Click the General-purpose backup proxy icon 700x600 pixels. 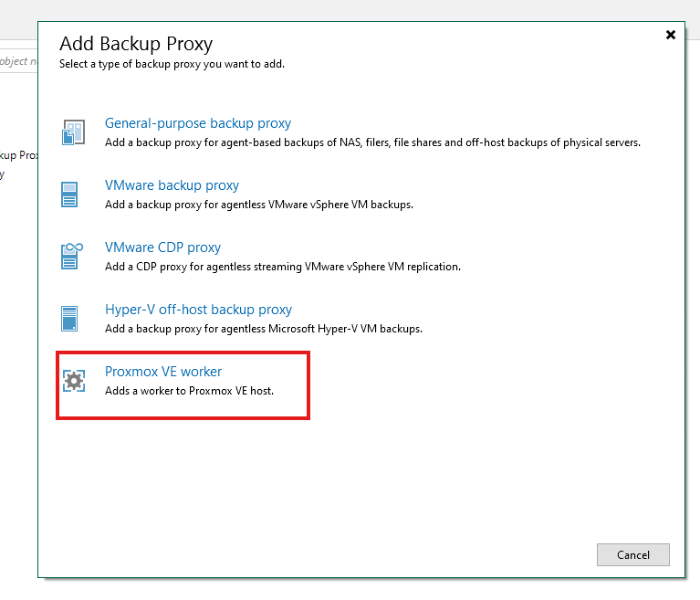pos(73,132)
